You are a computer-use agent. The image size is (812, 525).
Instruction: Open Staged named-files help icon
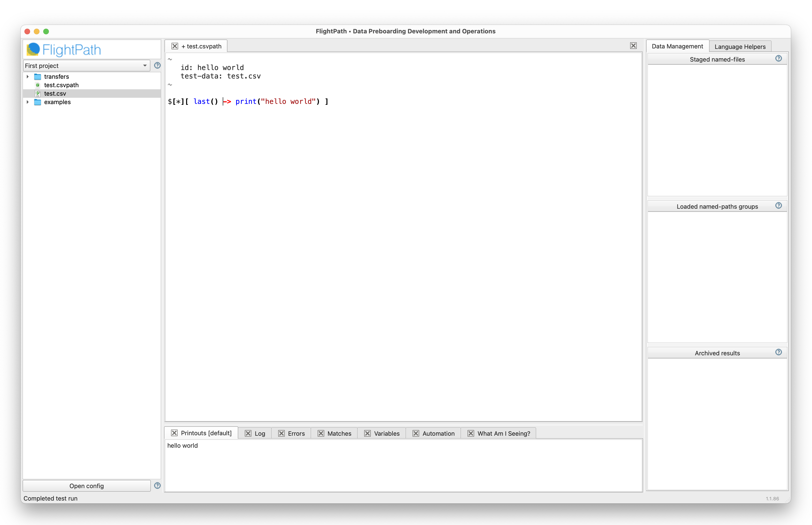click(778, 59)
